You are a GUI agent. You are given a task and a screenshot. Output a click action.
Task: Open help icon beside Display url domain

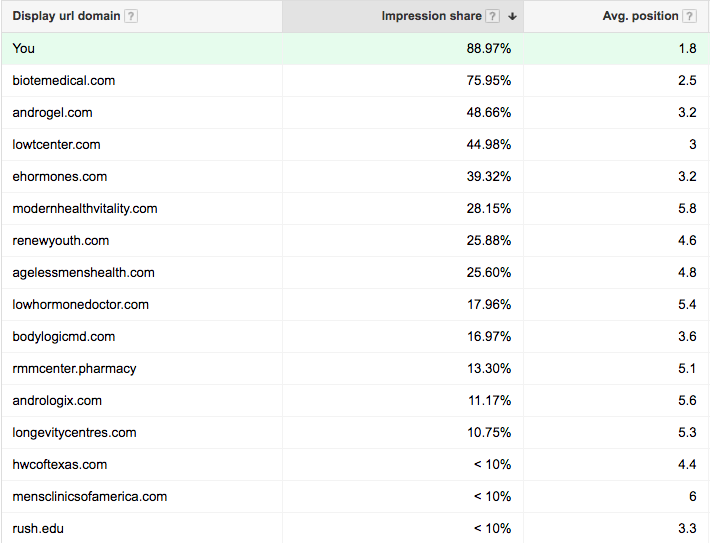[x=131, y=17]
